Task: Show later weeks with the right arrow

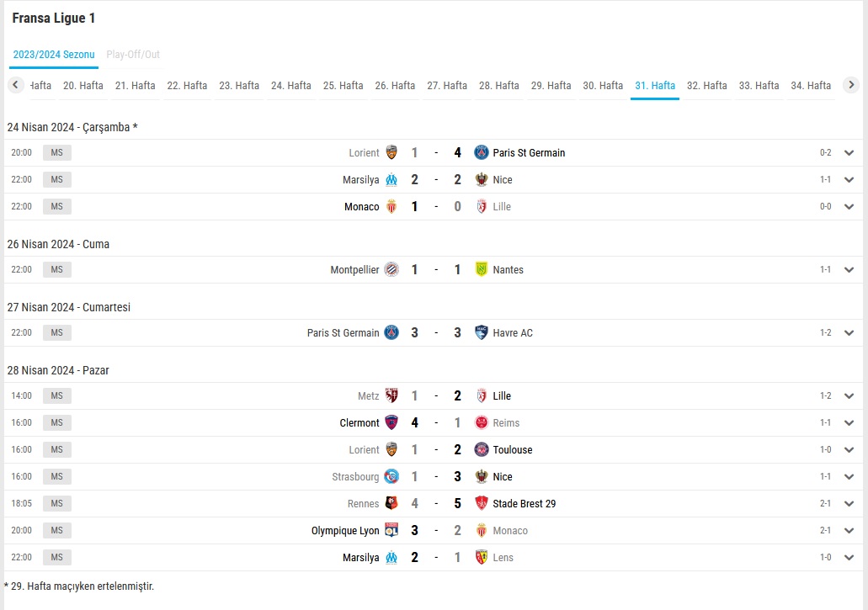Action: point(851,85)
